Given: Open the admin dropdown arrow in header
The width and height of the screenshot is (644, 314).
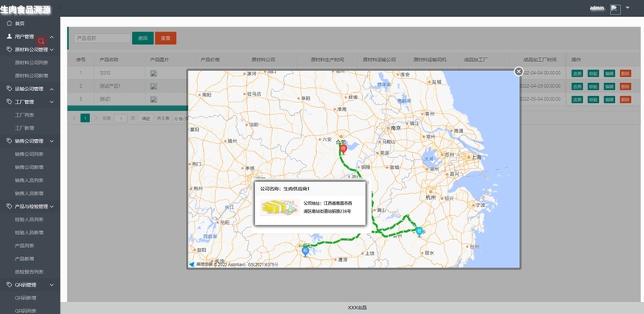Looking at the screenshot, I should pyautogui.click(x=627, y=8).
